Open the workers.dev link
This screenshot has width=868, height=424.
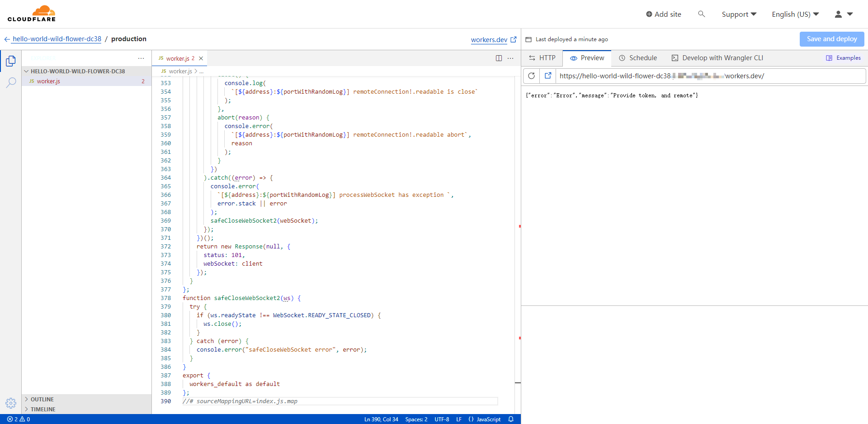pos(489,40)
